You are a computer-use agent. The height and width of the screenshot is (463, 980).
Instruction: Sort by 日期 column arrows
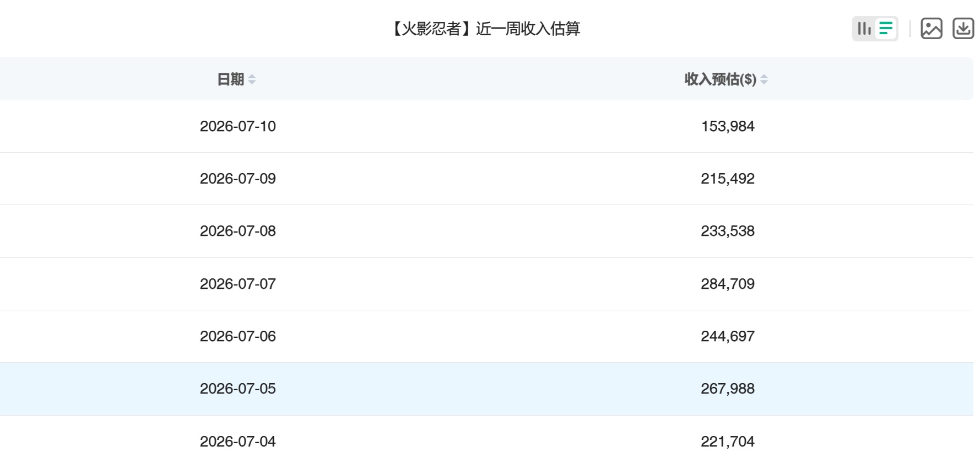pyautogui.click(x=252, y=79)
